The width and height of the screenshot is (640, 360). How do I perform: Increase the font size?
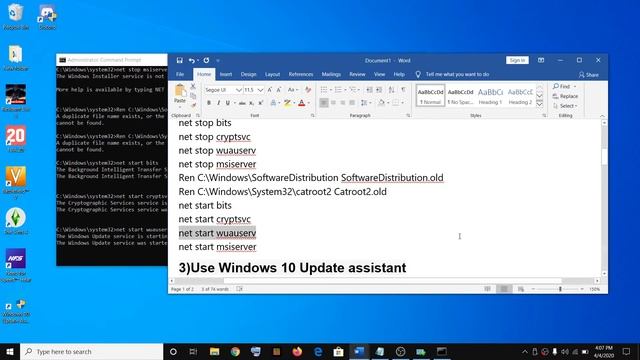point(270,90)
